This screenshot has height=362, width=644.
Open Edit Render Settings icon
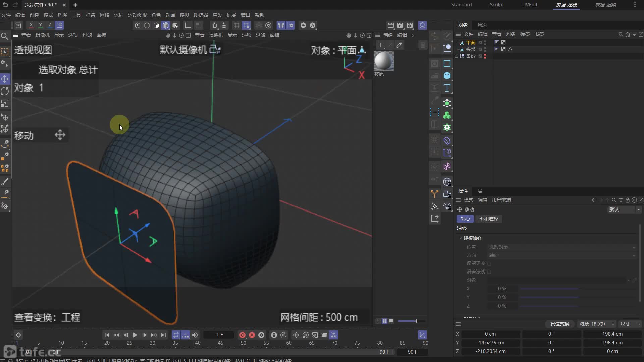point(410,25)
